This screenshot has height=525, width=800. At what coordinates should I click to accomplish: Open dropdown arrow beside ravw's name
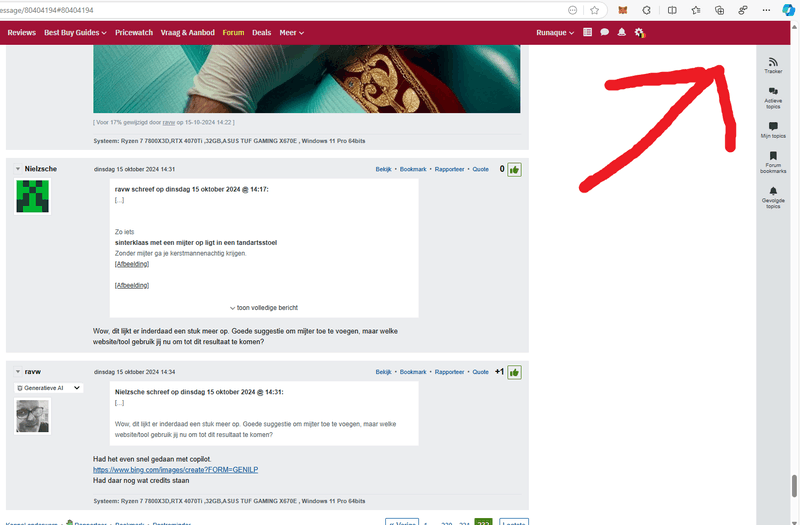18,372
